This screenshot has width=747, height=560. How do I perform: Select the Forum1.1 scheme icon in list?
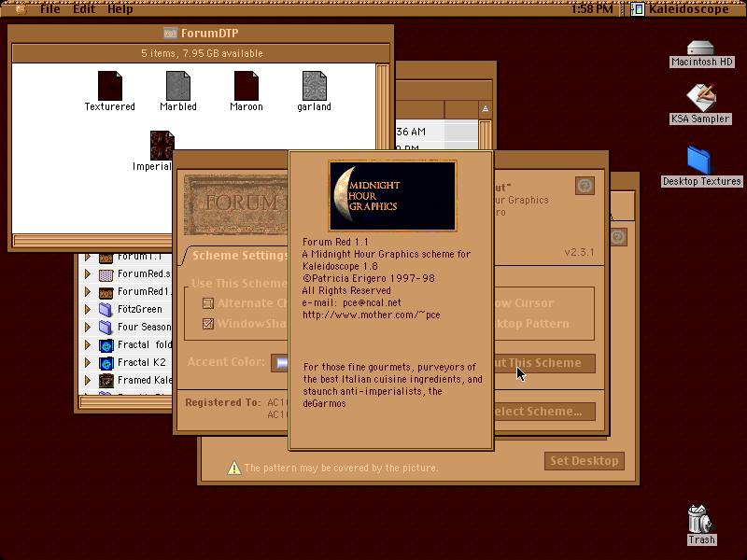point(106,258)
